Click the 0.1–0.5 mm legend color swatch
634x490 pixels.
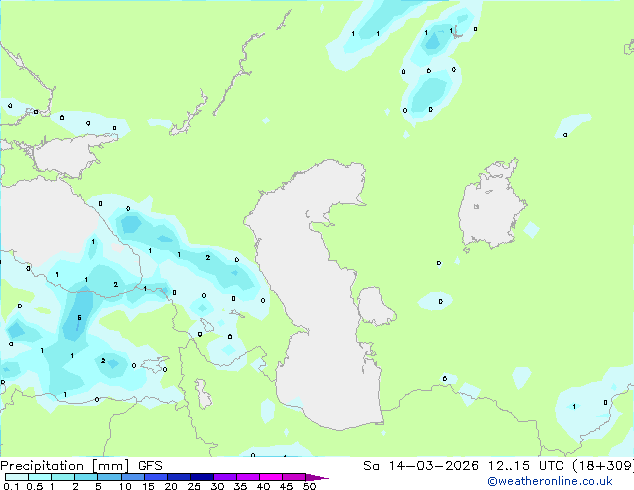tap(17, 477)
